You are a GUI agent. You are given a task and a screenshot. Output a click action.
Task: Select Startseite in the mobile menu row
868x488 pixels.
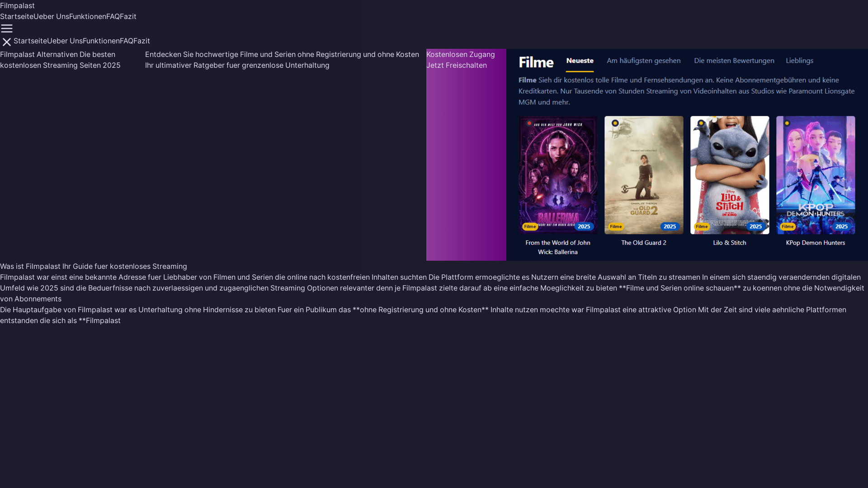point(30,41)
